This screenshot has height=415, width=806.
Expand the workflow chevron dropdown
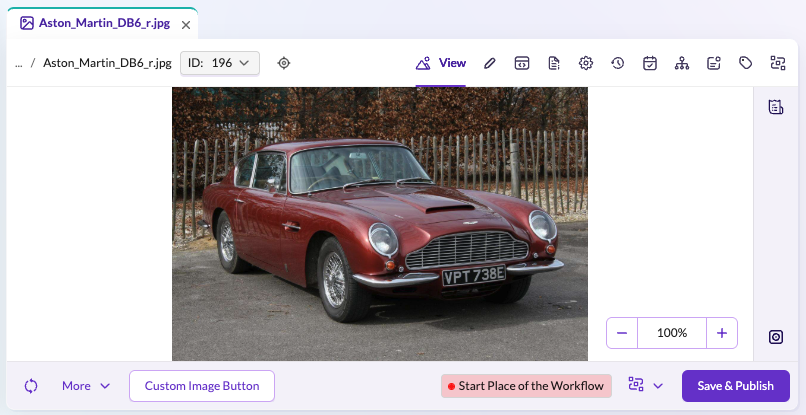coord(658,386)
